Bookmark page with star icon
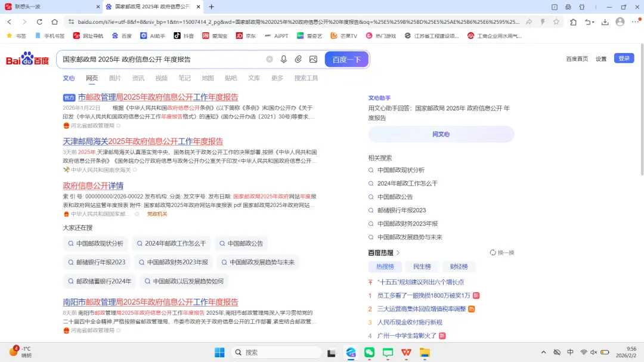This screenshot has height=362, width=644. 556,22
